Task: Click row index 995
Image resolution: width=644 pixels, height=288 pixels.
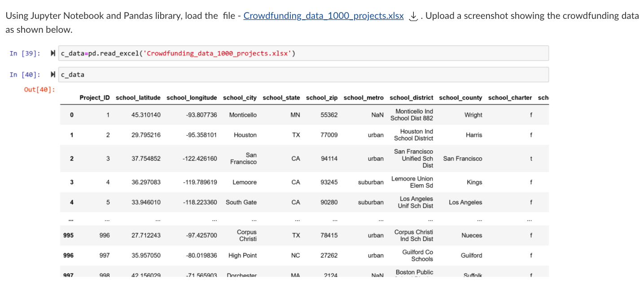Action: coord(68,236)
